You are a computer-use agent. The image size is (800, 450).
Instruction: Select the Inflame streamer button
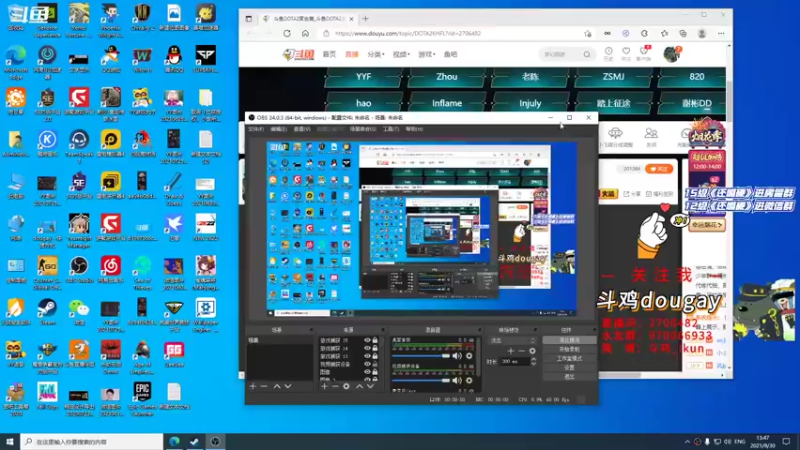pyautogui.click(x=446, y=104)
